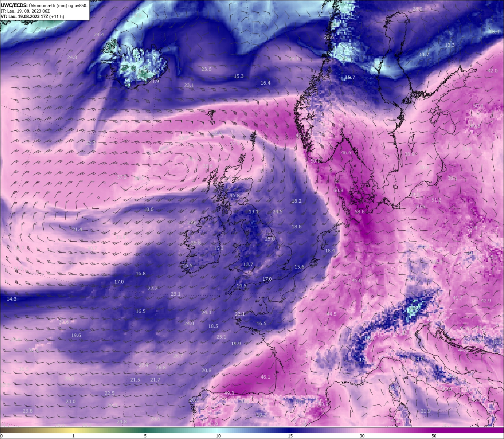Select the 25.1 value label
Viewport: 504px width, 439px height.
coord(221,337)
